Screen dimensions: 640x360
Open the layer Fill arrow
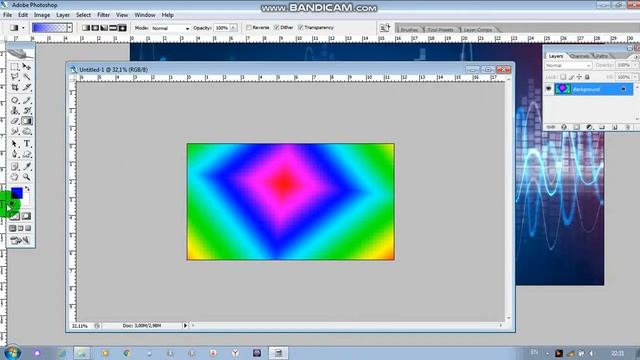[x=636, y=77]
